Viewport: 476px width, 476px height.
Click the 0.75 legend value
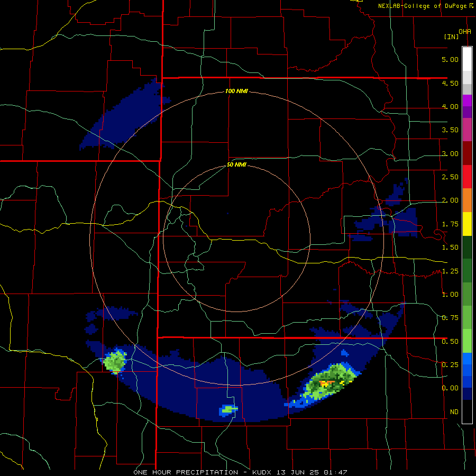click(450, 318)
